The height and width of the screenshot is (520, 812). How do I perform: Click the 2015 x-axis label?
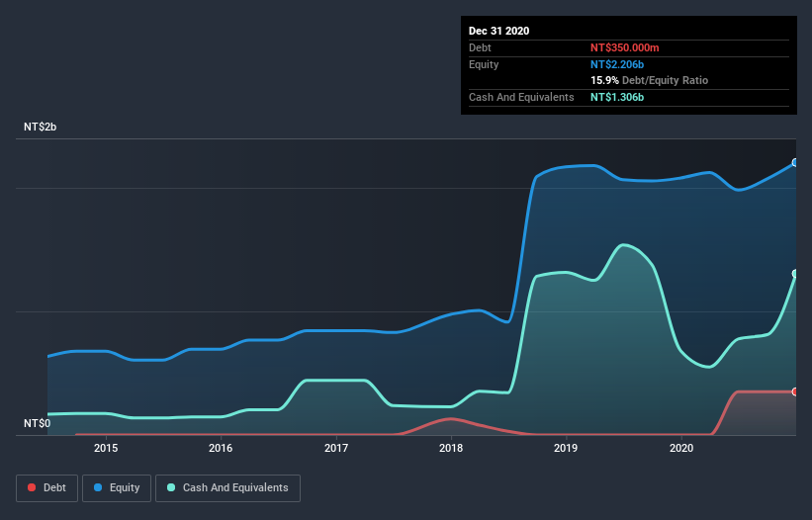(x=106, y=448)
